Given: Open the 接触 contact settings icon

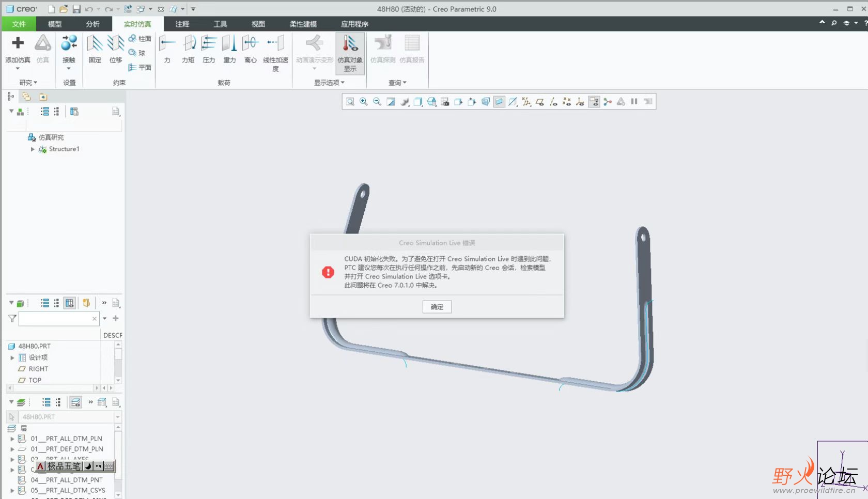Looking at the screenshot, I should [x=69, y=43].
